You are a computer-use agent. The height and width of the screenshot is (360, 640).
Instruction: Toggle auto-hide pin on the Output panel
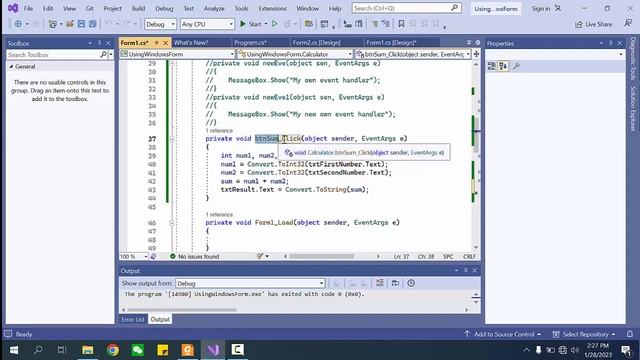[465, 270]
